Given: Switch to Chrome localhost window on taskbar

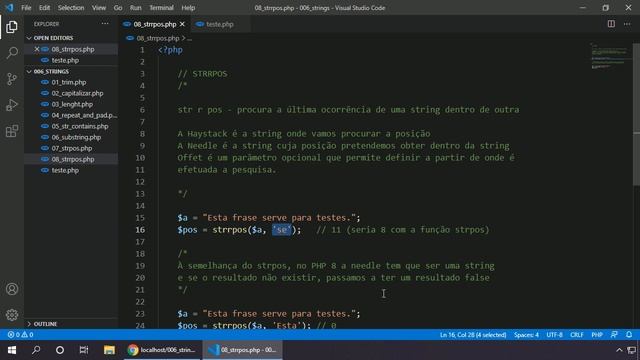Looking at the screenshot, I should click(162, 350).
